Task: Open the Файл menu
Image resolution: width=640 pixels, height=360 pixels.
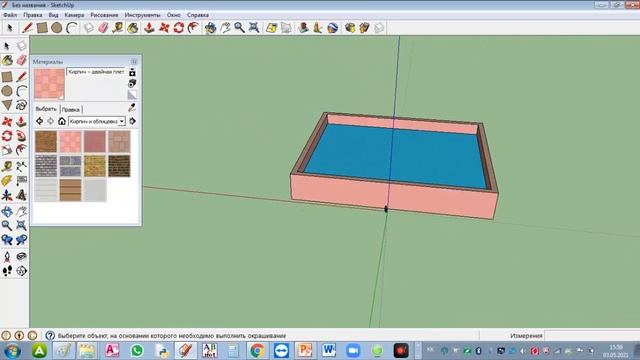Action: tap(10, 15)
